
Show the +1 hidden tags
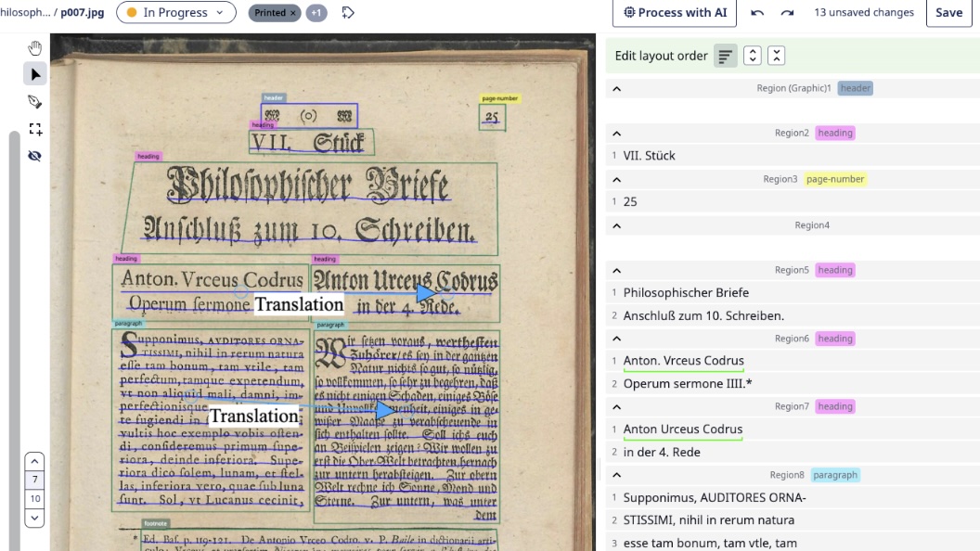click(x=316, y=13)
